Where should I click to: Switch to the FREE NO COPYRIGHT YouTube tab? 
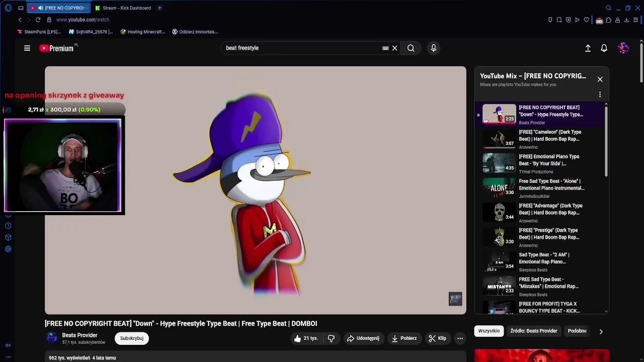point(59,8)
